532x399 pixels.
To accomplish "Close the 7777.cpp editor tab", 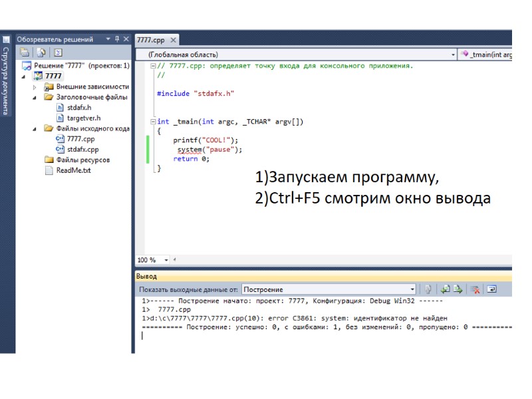I will pos(174,40).
